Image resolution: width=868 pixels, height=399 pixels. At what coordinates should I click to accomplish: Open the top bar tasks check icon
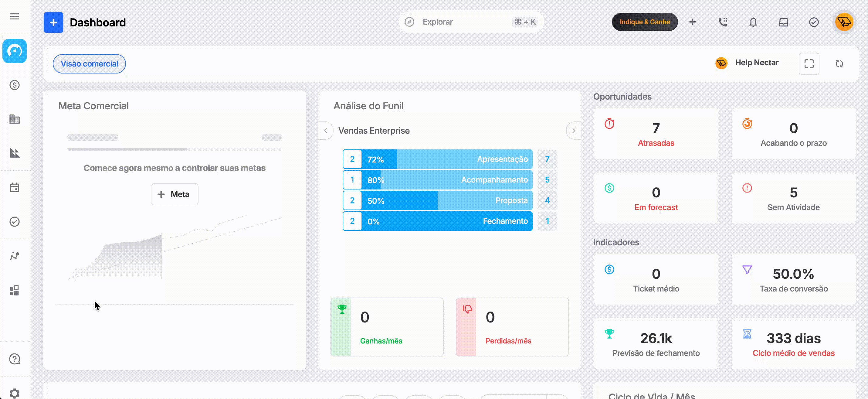point(814,22)
